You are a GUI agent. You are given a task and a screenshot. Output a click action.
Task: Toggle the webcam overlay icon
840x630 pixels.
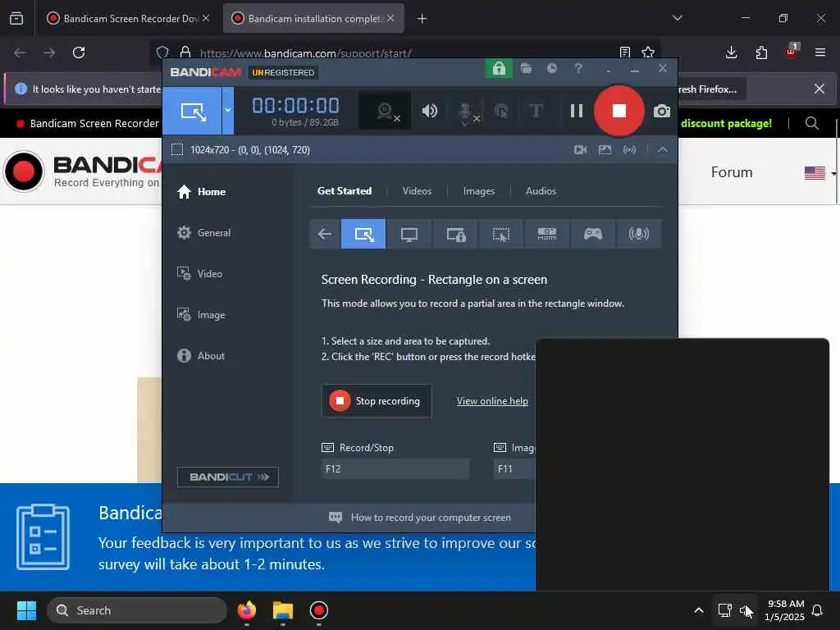pyautogui.click(x=386, y=111)
